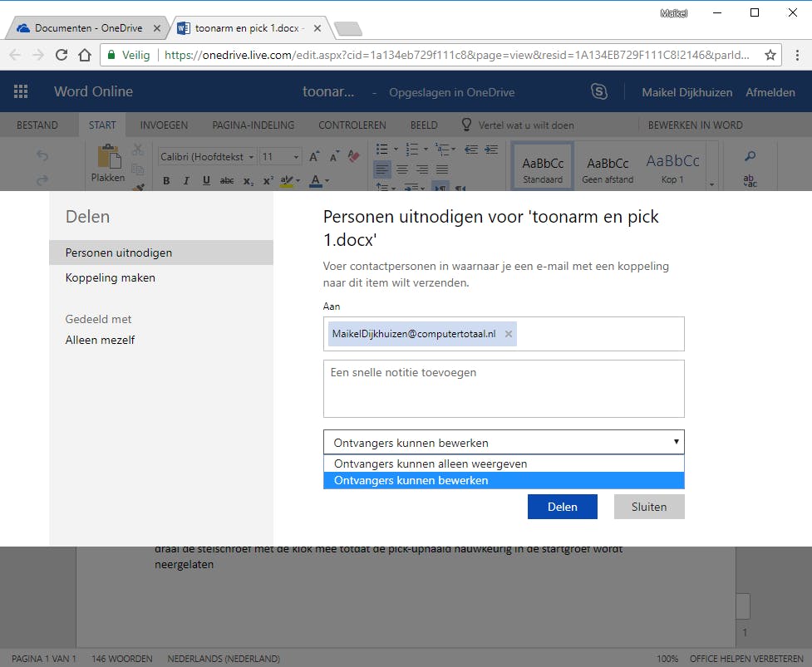The image size is (812, 667).
Task: Click the Undo arrow in ribbon
Action: pos(42,155)
